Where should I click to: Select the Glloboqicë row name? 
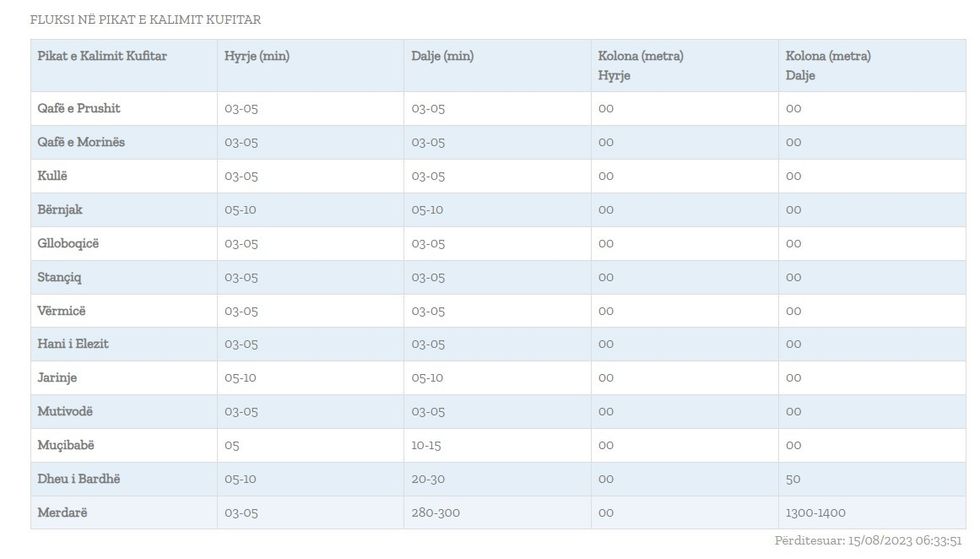[69, 243]
